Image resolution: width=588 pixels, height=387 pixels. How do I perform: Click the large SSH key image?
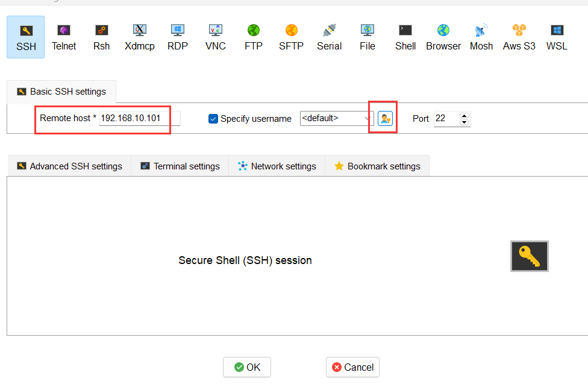click(x=529, y=256)
